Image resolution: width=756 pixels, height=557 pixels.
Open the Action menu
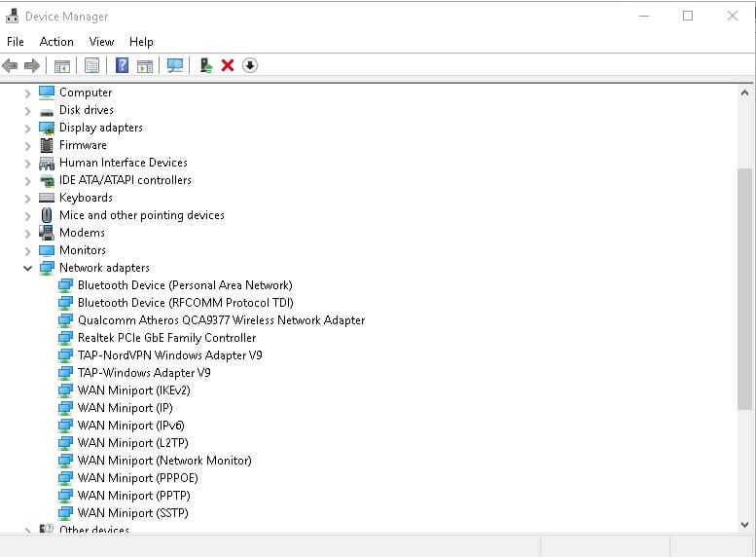[56, 42]
